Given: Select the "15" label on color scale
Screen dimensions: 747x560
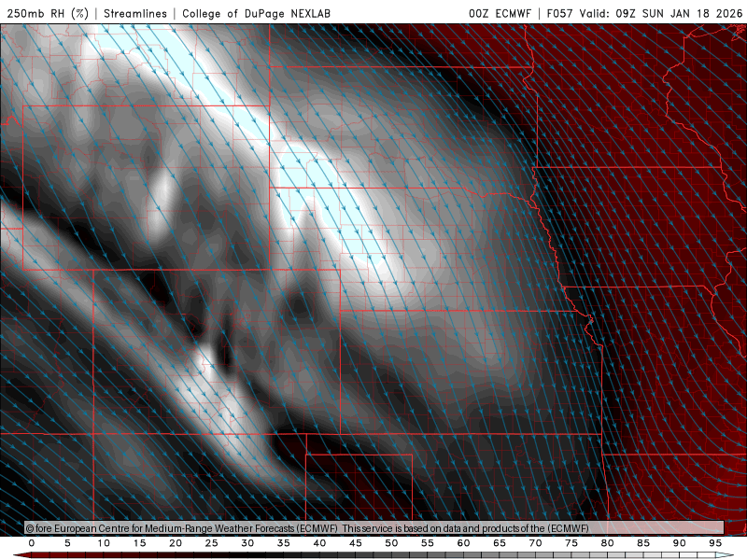Looking at the screenshot, I should tap(139, 543).
